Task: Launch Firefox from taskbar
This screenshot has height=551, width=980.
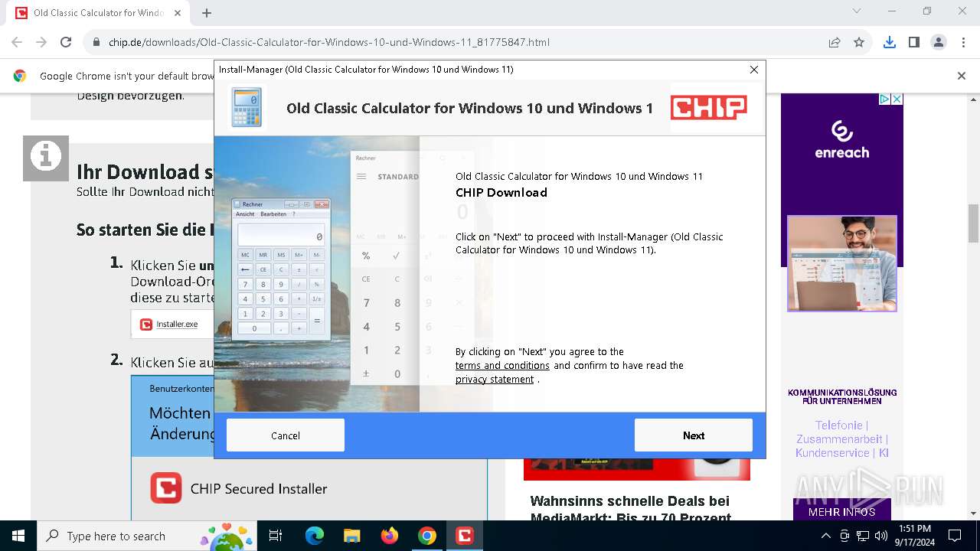Action: tap(390, 536)
